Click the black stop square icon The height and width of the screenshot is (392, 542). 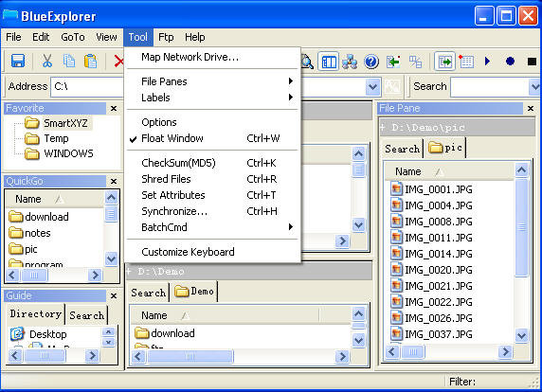point(532,62)
